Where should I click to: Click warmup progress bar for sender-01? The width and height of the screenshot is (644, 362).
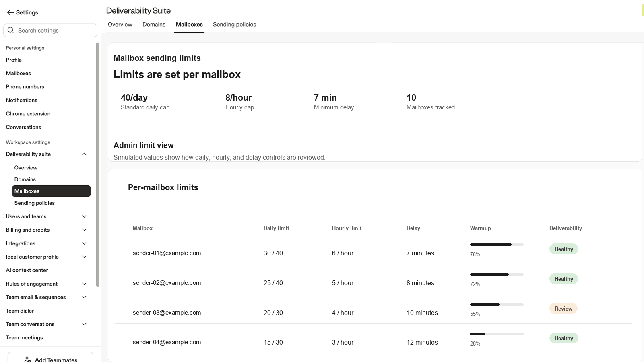pyautogui.click(x=497, y=245)
